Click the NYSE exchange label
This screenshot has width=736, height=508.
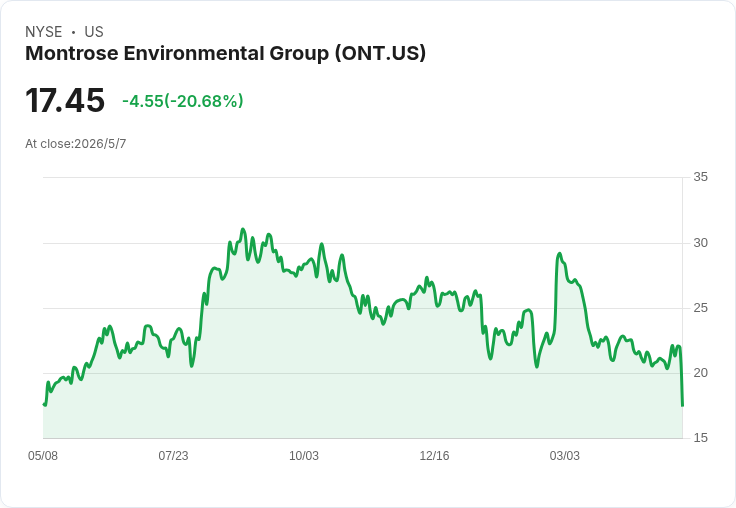[x=44, y=32]
